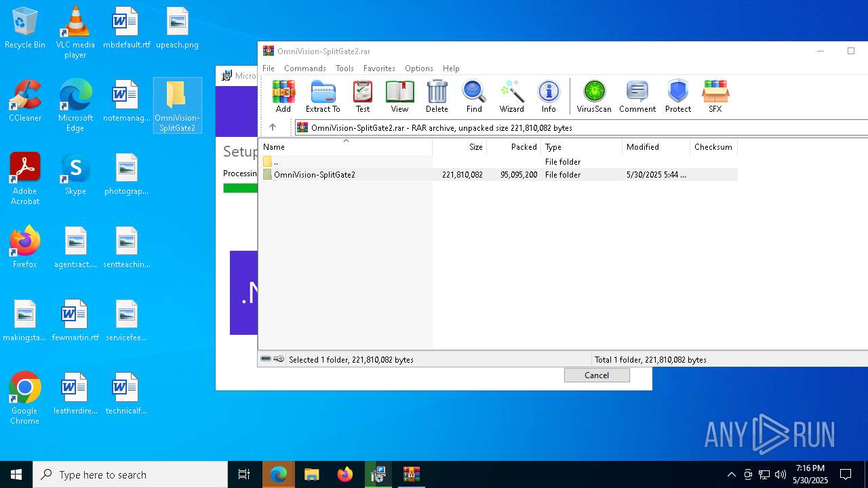Select Adobe Acrobat desktop icon

point(24,179)
